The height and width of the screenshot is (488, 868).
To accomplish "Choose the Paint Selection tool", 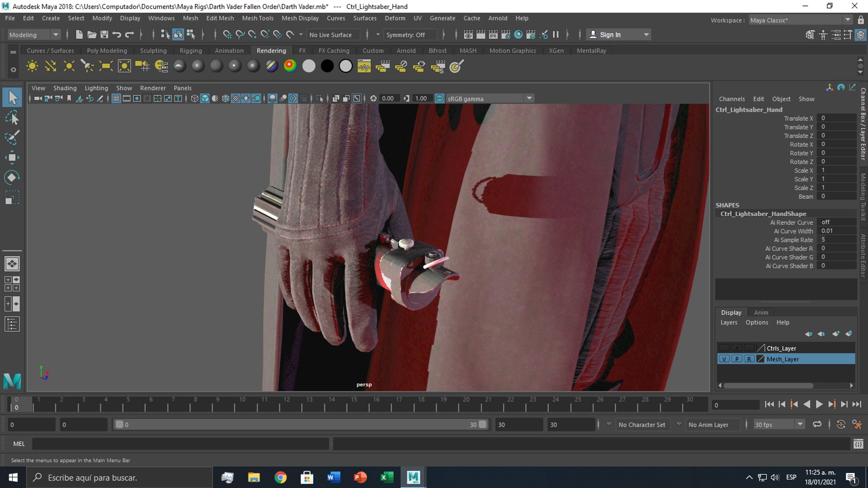I will coord(12,137).
